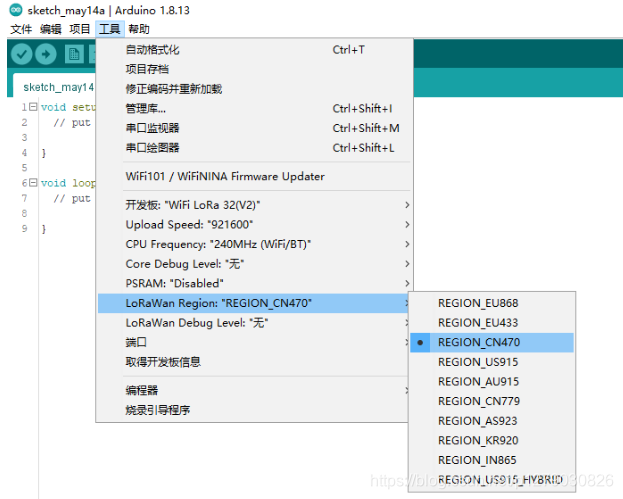623x499 pixels.
Task: Expand Core Debug Level submenu
Action: (253, 264)
